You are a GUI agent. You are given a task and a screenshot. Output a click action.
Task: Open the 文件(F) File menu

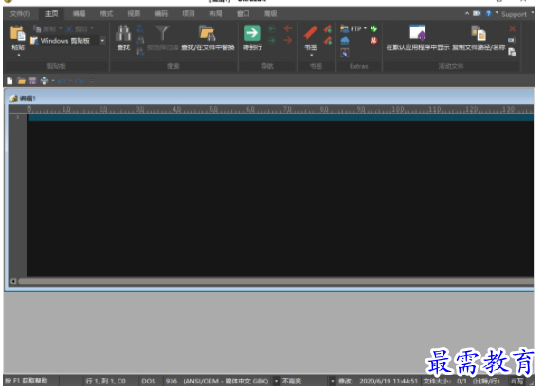pyautogui.click(x=20, y=14)
